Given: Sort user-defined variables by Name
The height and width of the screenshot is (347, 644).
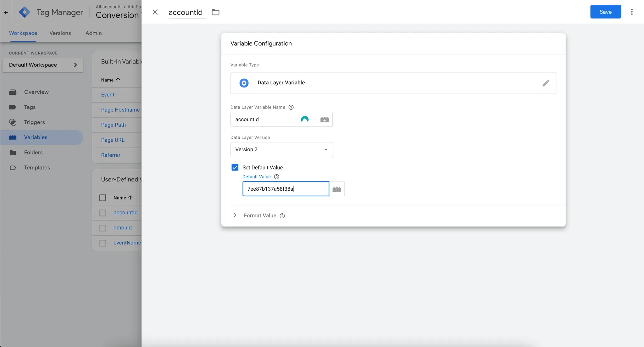Looking at the screenshot, I should pos(123,198).
